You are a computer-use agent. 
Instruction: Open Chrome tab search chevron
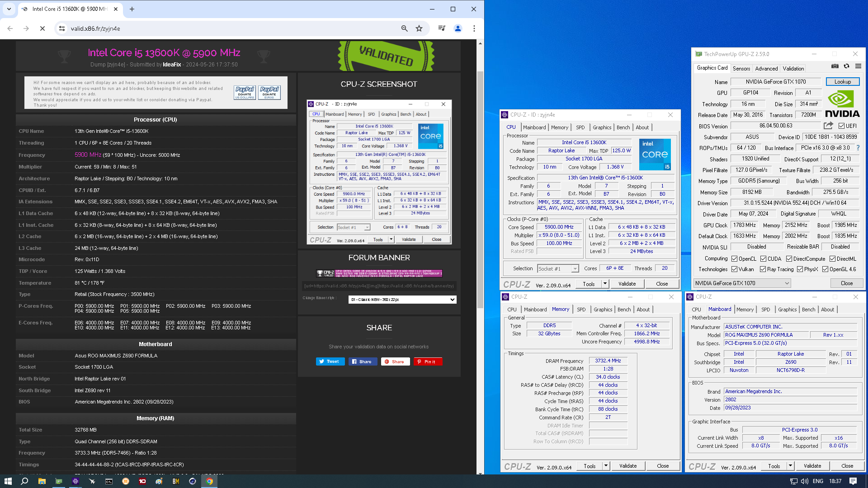(x=9, y=9)
